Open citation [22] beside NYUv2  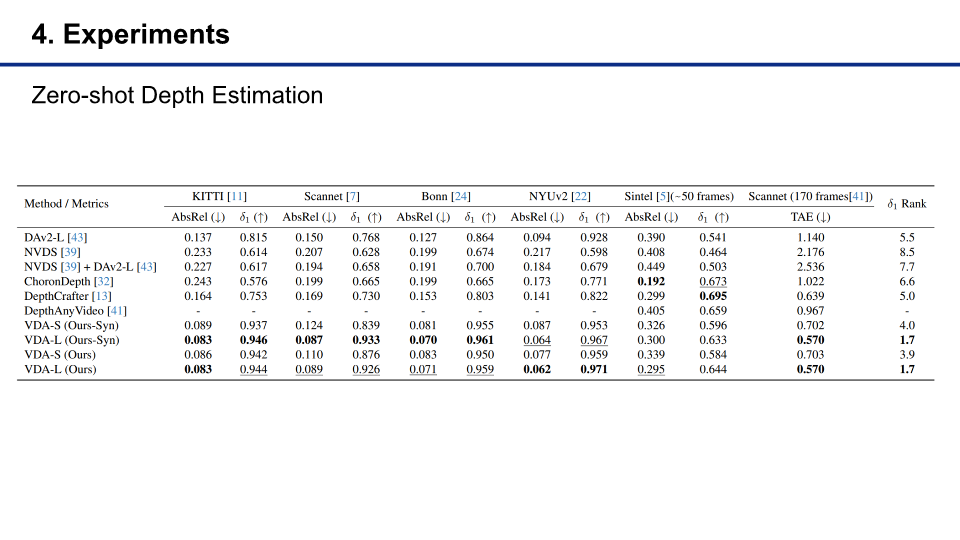[580, 196]
